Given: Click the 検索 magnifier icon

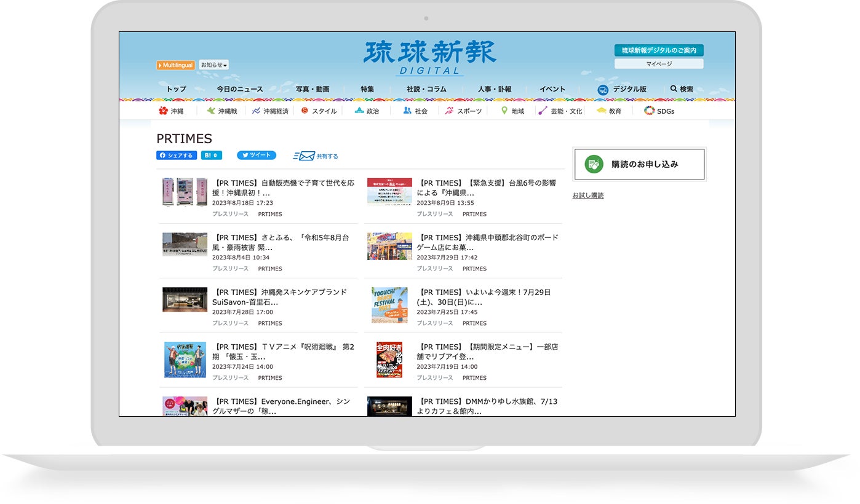Looking at the screenshot, I should click(674, 89).
